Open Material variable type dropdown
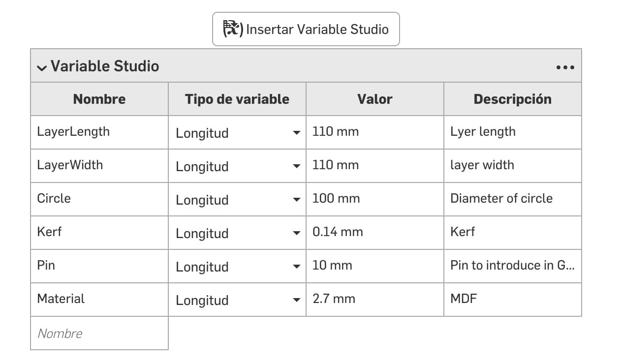Viewport: 621px width, 364px height. pos(296,300)
